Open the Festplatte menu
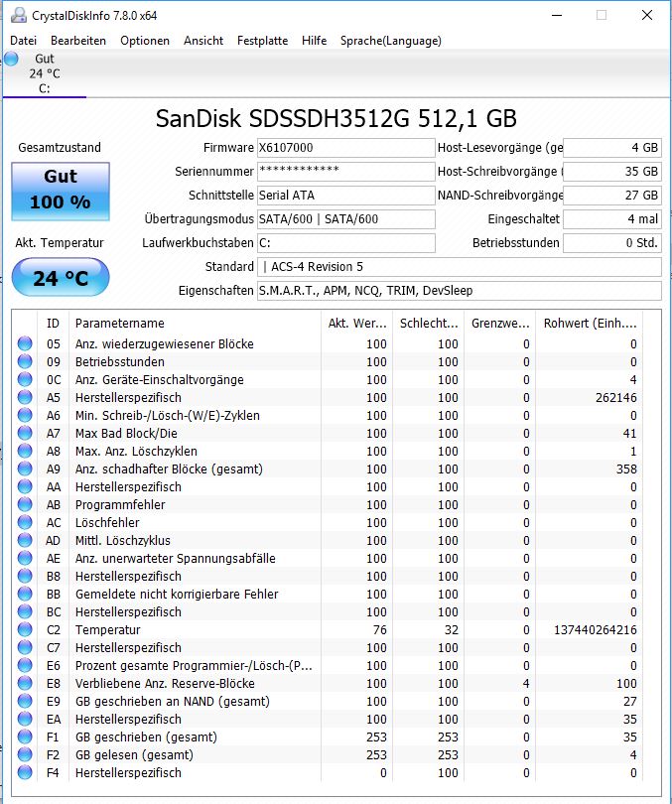The image size is (672, 804). click(262, 41)
